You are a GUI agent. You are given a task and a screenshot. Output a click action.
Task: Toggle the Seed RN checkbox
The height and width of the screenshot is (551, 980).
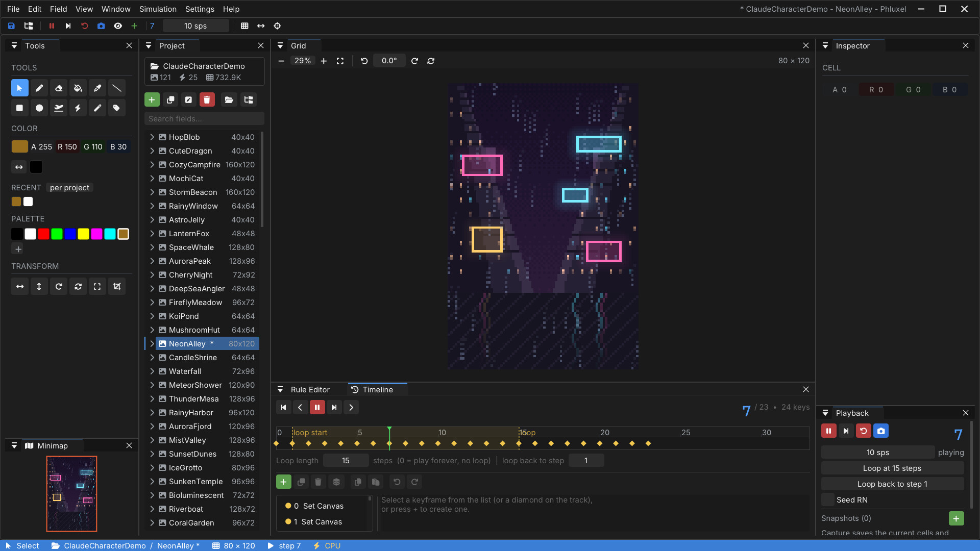pyautogui.click(x=828, y=500)
